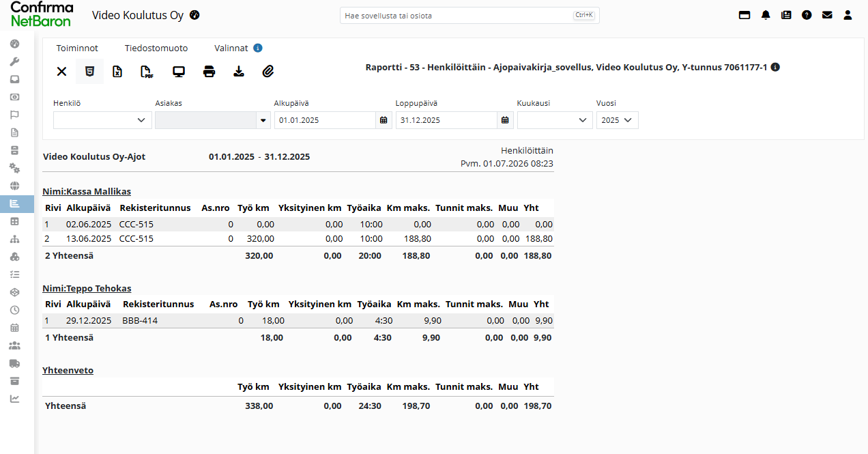The height and width of the screenshot is (454, 868).
Task: Open calendar picker for Loppupäivä
Action: coord(505,120)
